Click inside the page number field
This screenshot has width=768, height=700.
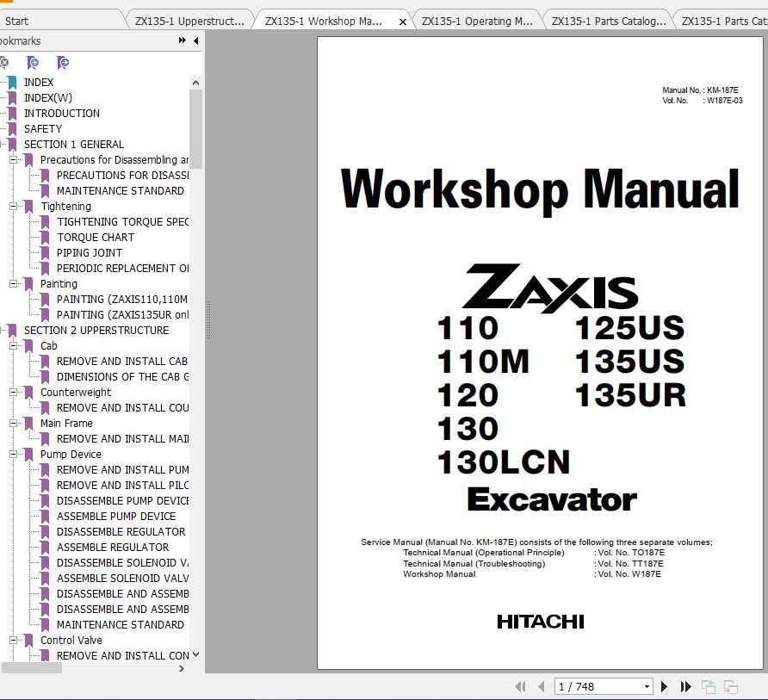coord(594,686)
